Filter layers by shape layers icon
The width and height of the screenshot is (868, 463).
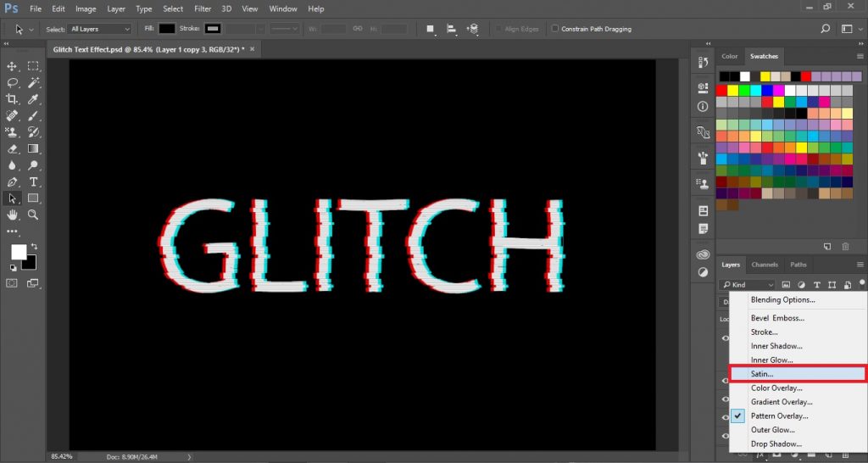[832, 285]
